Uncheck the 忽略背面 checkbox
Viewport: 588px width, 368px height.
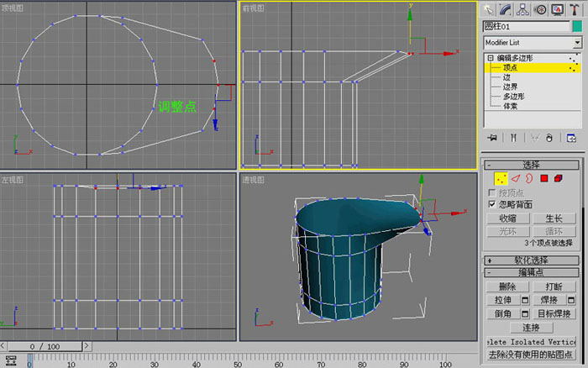click(x=492, y=204)
